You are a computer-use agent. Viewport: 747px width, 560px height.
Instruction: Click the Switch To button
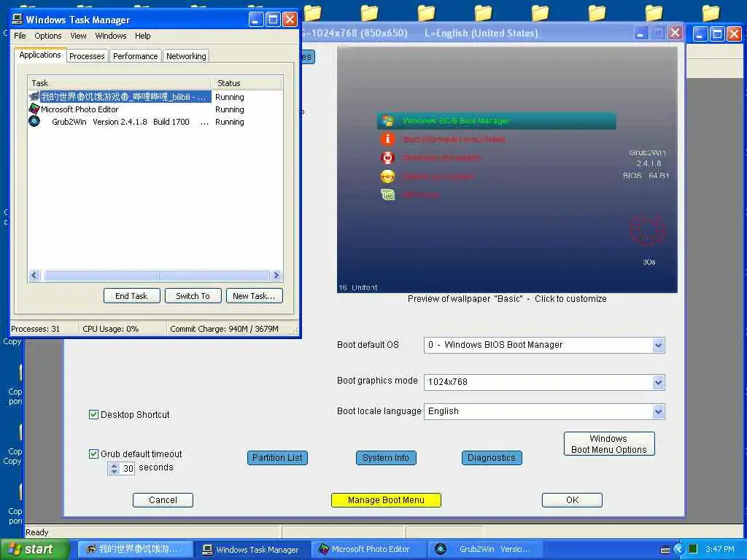coord(193,296)
